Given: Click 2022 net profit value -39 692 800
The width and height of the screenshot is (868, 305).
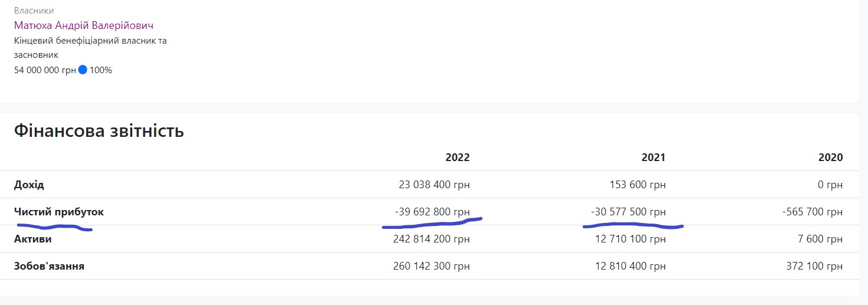Looking at the screenshot, I should click(x=432, y=212).
